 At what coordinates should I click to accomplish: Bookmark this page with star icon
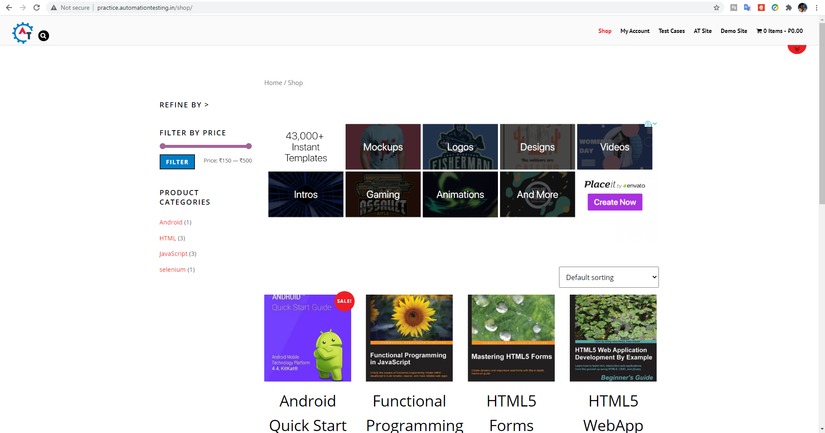coord(716,7)
